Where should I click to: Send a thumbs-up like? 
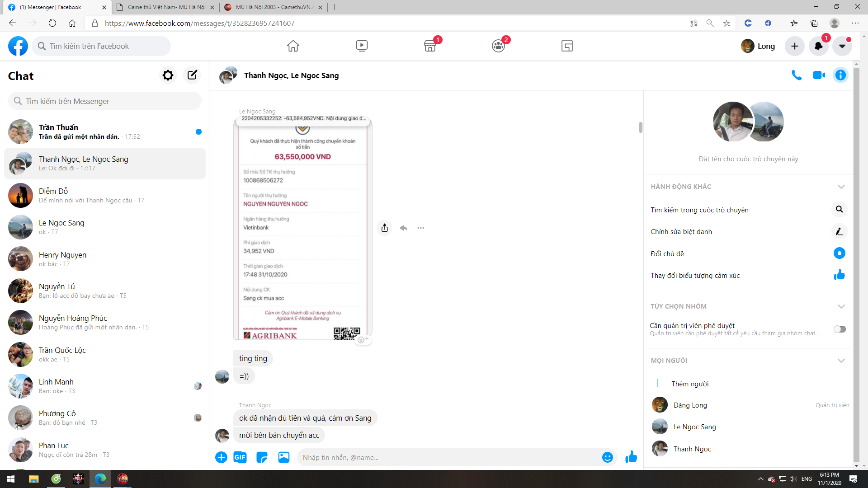pos(631,457)
